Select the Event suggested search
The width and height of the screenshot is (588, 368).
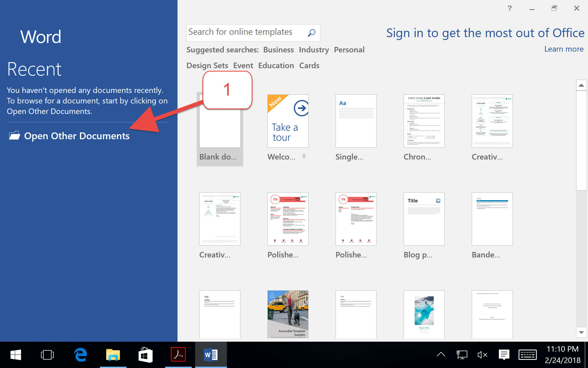pyautogui.click(x=243, y=66)
